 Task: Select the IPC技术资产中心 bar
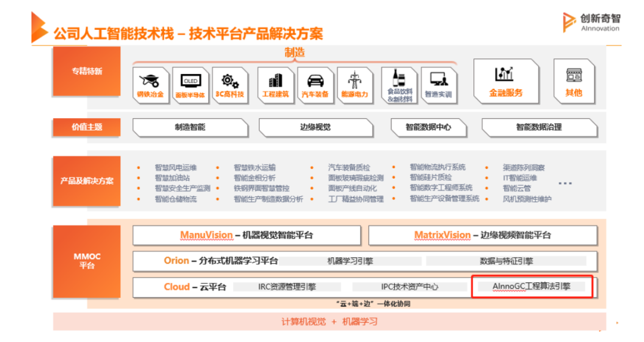[410, 286]
